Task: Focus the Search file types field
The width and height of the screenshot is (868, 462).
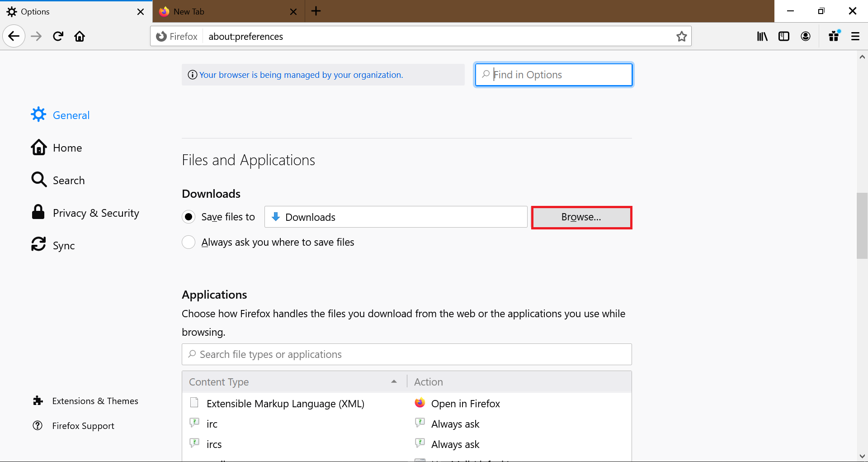Action: tap(406, 354)
